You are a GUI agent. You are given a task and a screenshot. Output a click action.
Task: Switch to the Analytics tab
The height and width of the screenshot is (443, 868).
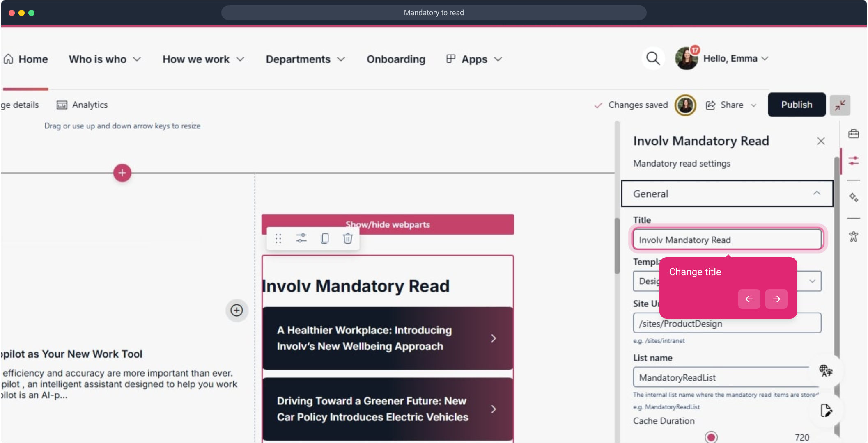82,105
